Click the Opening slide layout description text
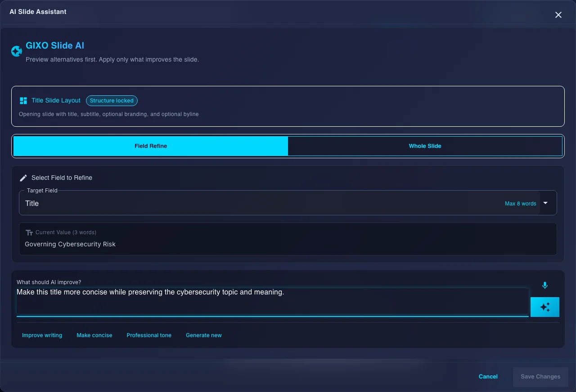Screen dimensions: 576x392 point(109,114)
